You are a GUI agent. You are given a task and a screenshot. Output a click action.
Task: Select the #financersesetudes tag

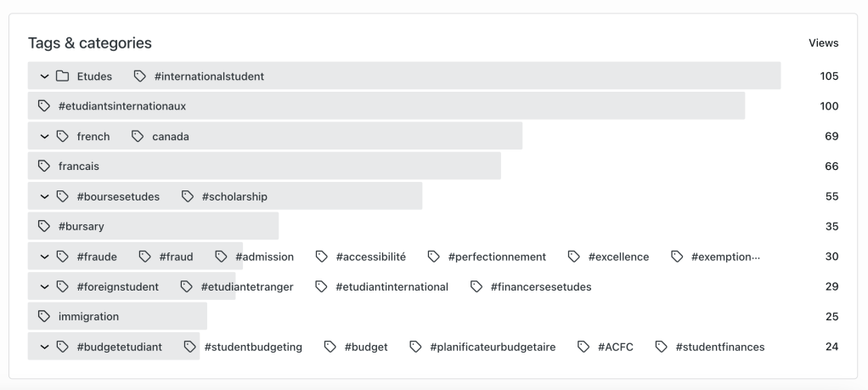point(540,287)
